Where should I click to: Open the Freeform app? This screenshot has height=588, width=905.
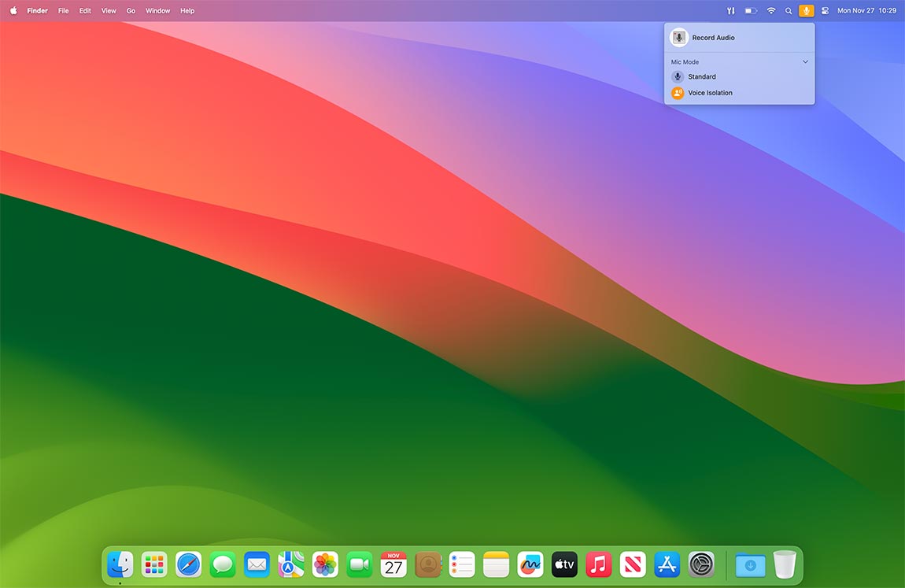point(530,564)
